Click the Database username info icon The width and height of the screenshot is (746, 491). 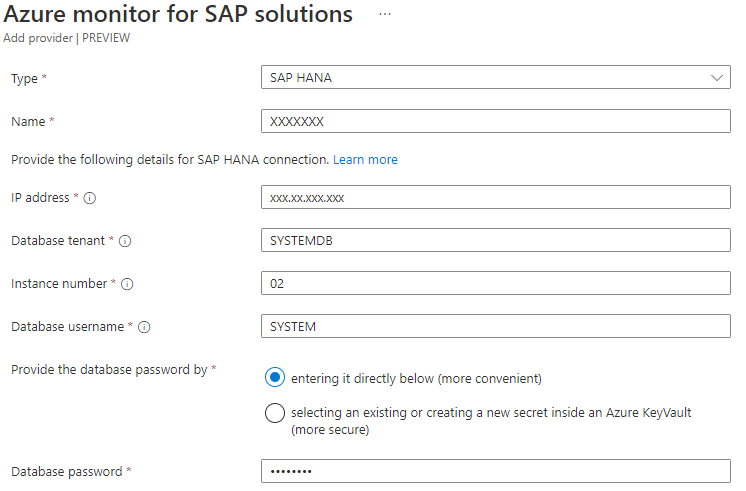coord(145,327)
